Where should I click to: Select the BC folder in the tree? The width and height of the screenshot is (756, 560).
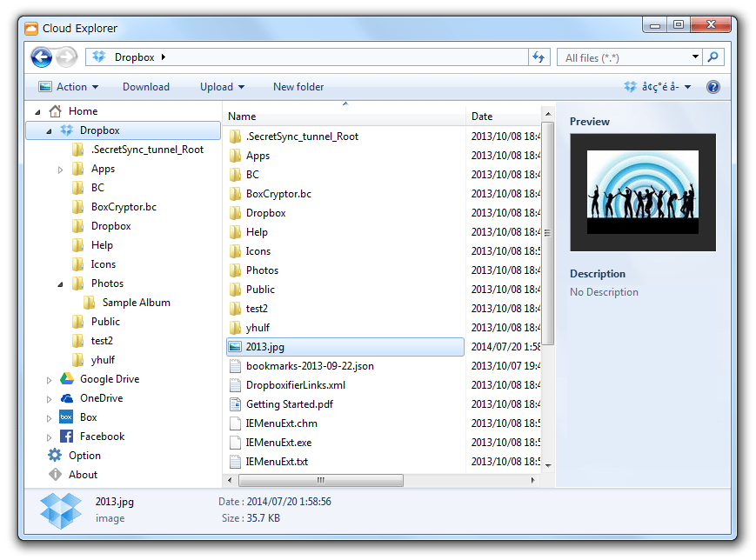tap(97, 188)
